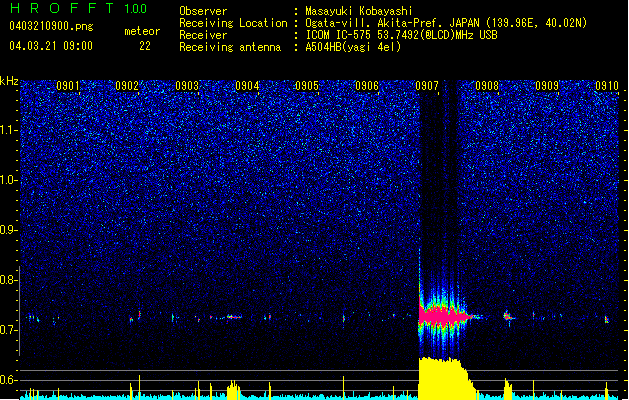Screen dimensions: 629x400
Task: Click the 0901 time marker
Action: (x=67, y=86)
